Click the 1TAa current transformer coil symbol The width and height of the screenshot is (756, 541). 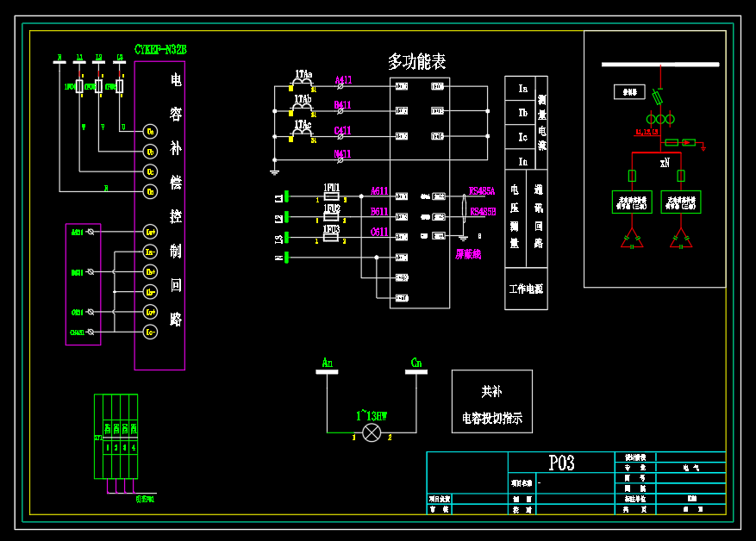coord(303,83)
